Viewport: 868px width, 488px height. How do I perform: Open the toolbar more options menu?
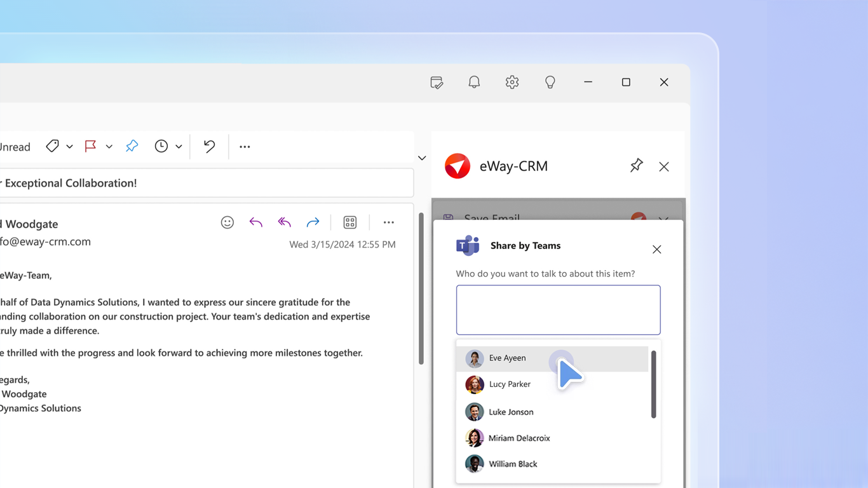245,146
